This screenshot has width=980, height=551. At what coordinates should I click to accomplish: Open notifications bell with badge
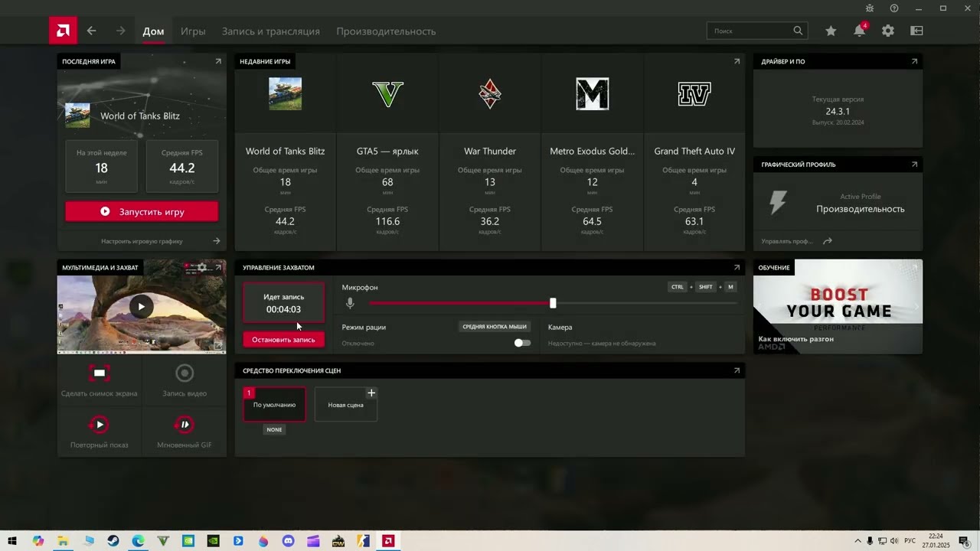point(860,31)
